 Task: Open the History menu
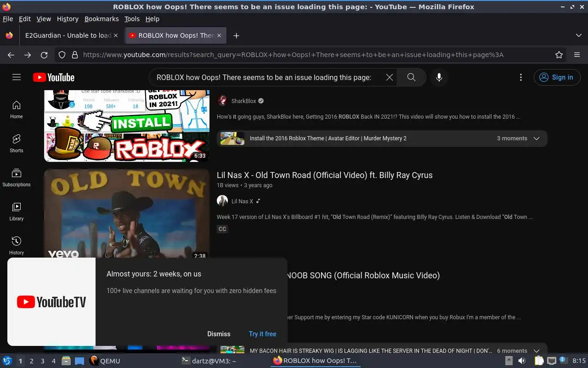[68, 19]
